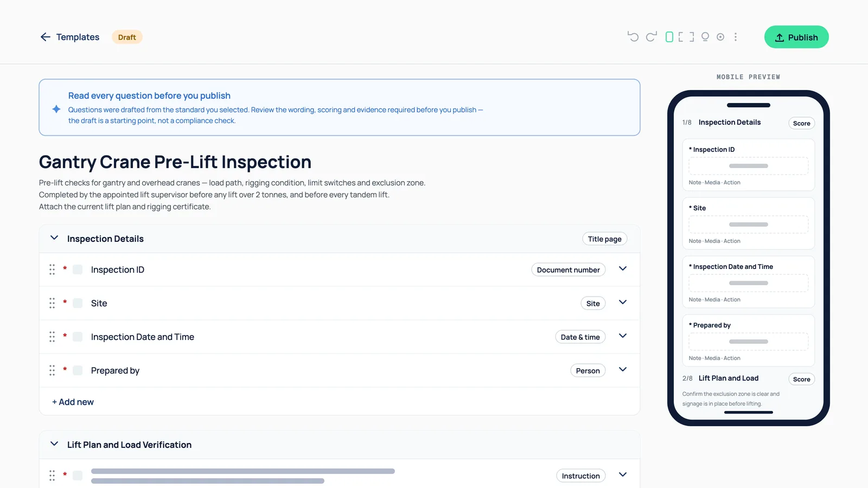Select the Prepared by question label
Image resolution: width=868 pixels, height=488 pixels.
click(115, 370)
